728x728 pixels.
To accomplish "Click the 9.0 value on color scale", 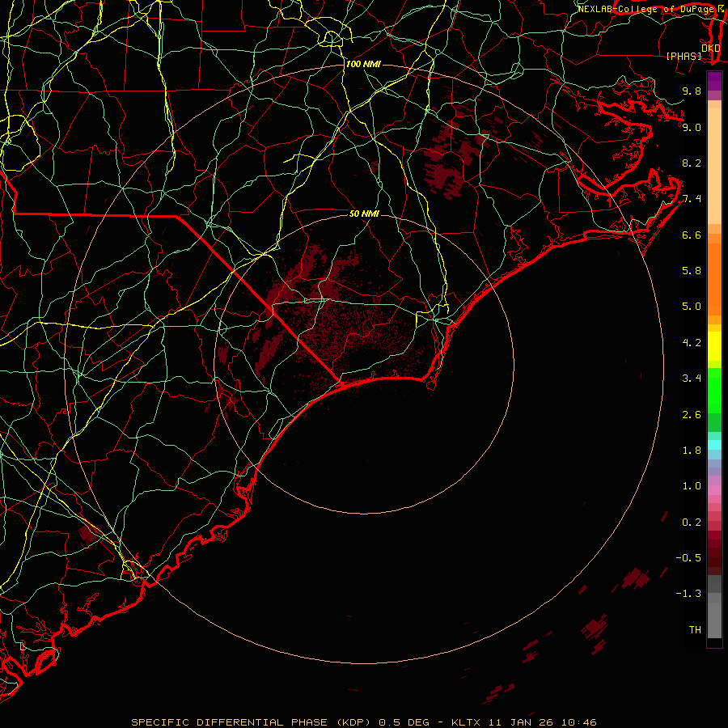I will click(692, 127).
